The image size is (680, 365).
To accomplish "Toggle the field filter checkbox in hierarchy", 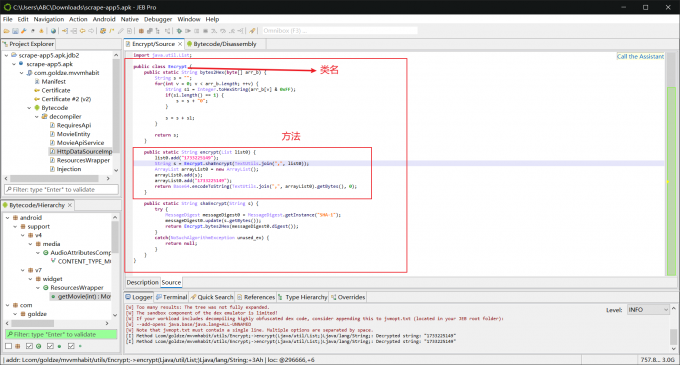I will pos(71,346).
